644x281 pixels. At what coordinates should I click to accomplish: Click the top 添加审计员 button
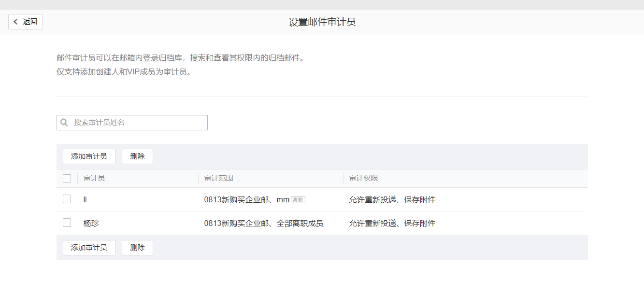tap(89, 156)
